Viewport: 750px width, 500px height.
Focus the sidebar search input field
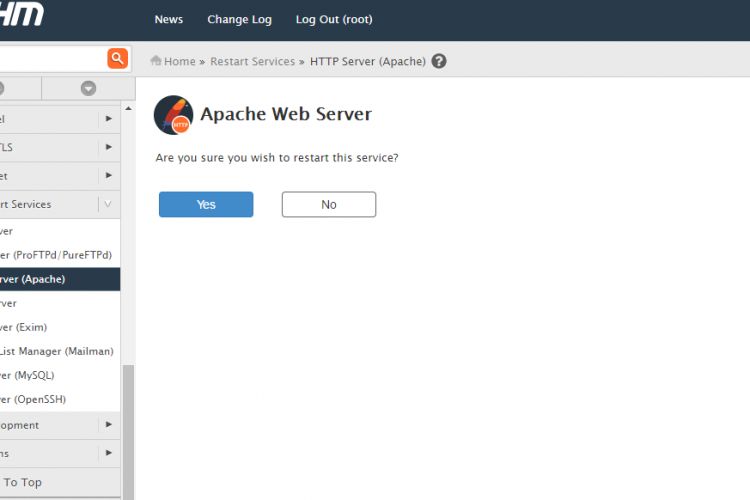[53, 58]
